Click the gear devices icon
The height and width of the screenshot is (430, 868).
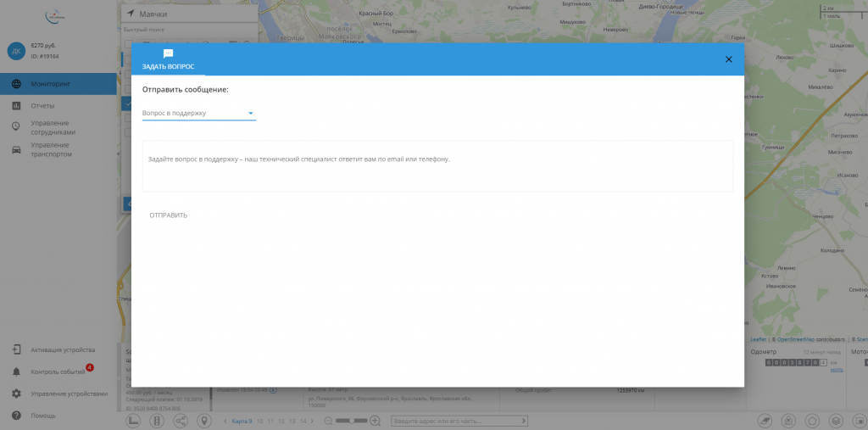click(17, 394)
